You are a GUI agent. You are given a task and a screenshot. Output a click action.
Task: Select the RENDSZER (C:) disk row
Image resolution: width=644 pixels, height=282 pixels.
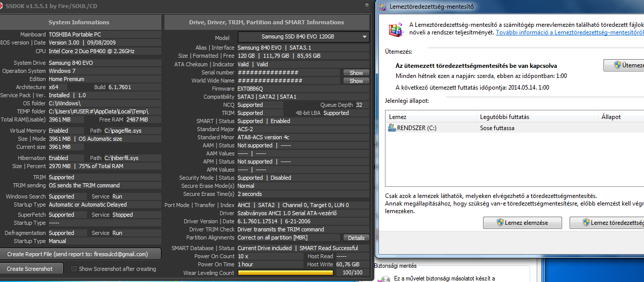(514, 128)
